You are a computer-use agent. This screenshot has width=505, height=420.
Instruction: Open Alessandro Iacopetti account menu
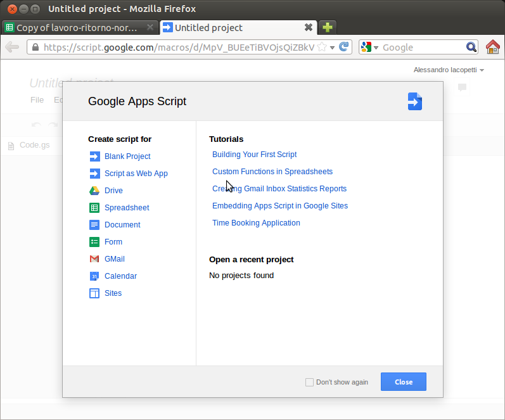pos(449,70)
